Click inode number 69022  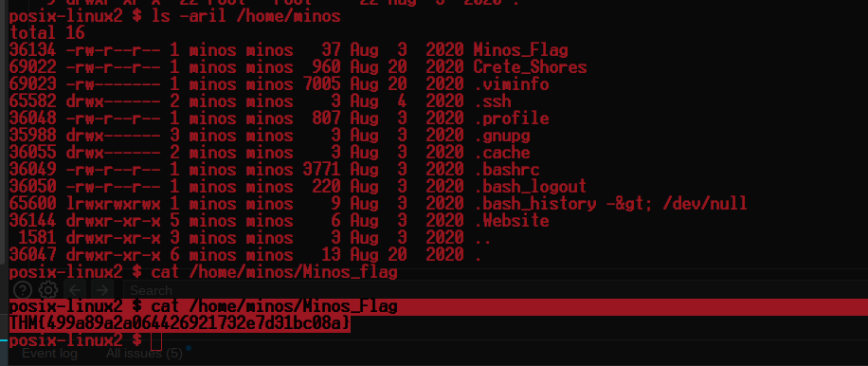(x=32, y=67)
